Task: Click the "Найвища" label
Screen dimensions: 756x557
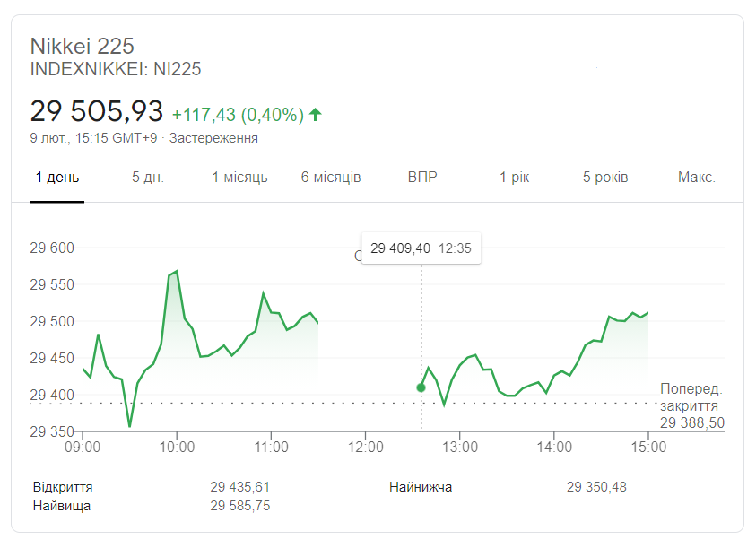Action: pos(62,506)
